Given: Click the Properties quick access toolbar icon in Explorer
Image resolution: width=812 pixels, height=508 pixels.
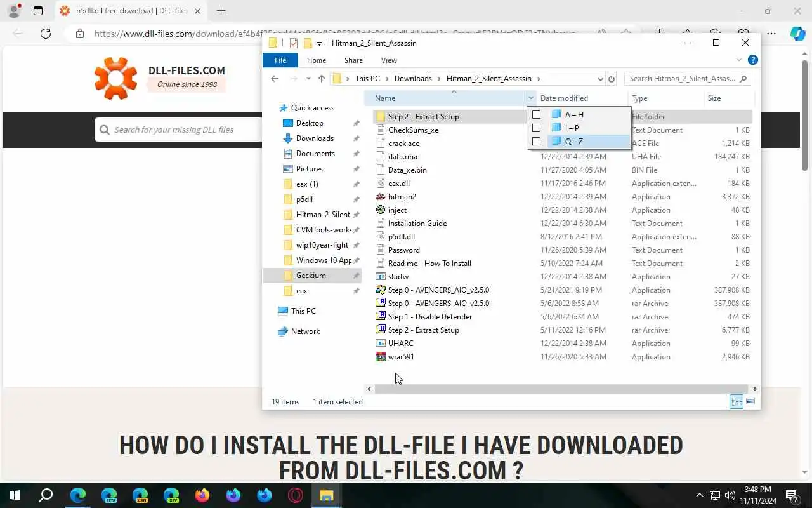Looking at the screenshot, I should coord(293,43).
